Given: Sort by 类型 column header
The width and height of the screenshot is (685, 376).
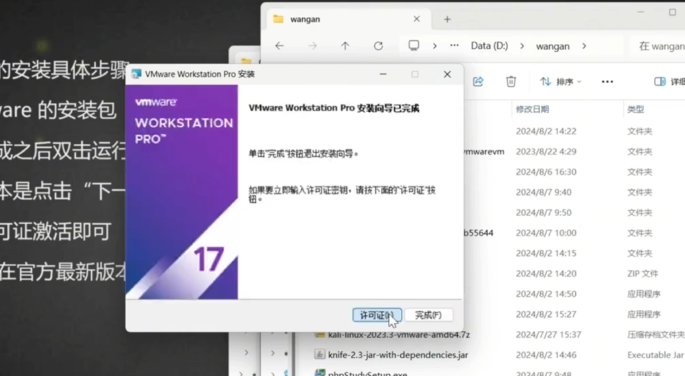Looking at the screenshot, I should [636, 109].
